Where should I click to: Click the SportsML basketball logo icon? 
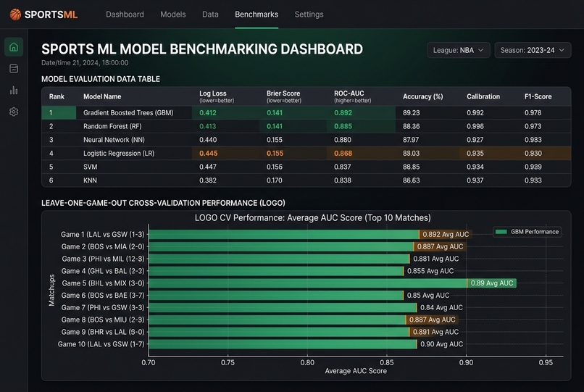(15, 14)
